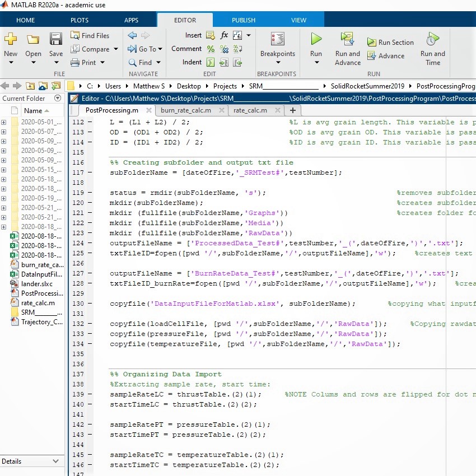This screenshot has width=476, height=476.
Task: Toggle breakpoint dash on line 124
Action: tap(90, 243)
